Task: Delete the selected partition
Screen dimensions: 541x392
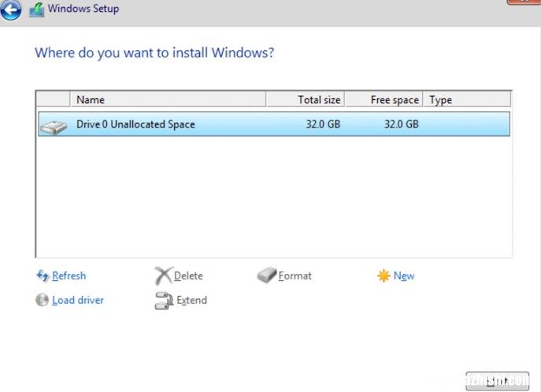Action: 188,276
